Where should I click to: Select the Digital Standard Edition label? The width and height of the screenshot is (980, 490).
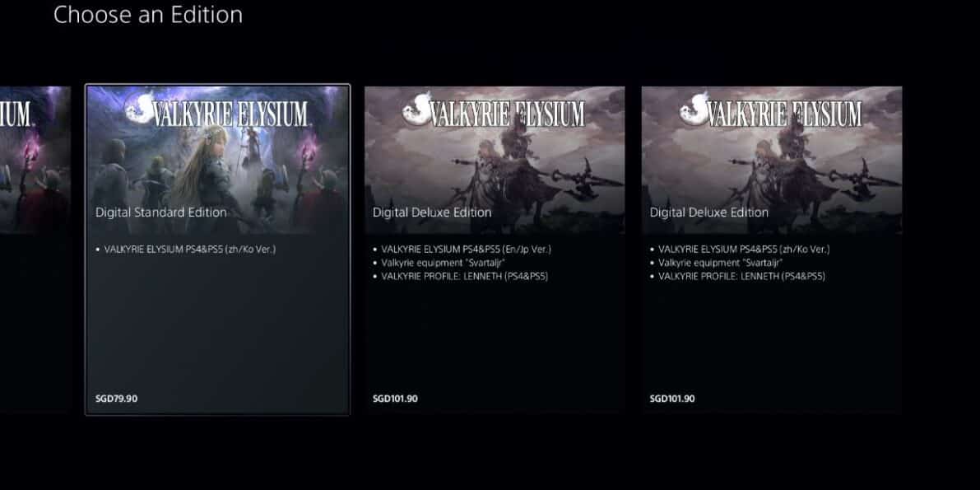coord(160,212)
